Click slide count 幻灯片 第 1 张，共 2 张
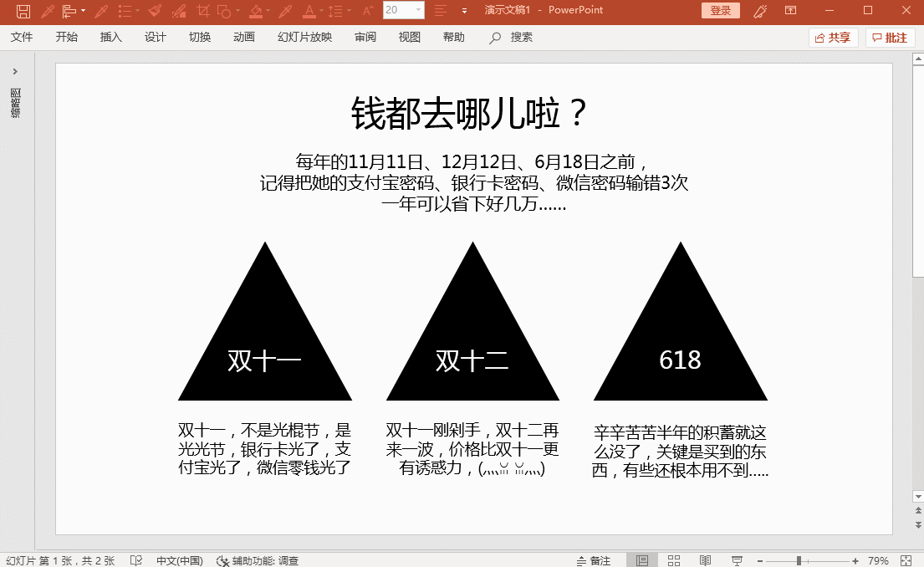Image resolution: width=924 pixels, height=567 pixels. click(60, 560)
